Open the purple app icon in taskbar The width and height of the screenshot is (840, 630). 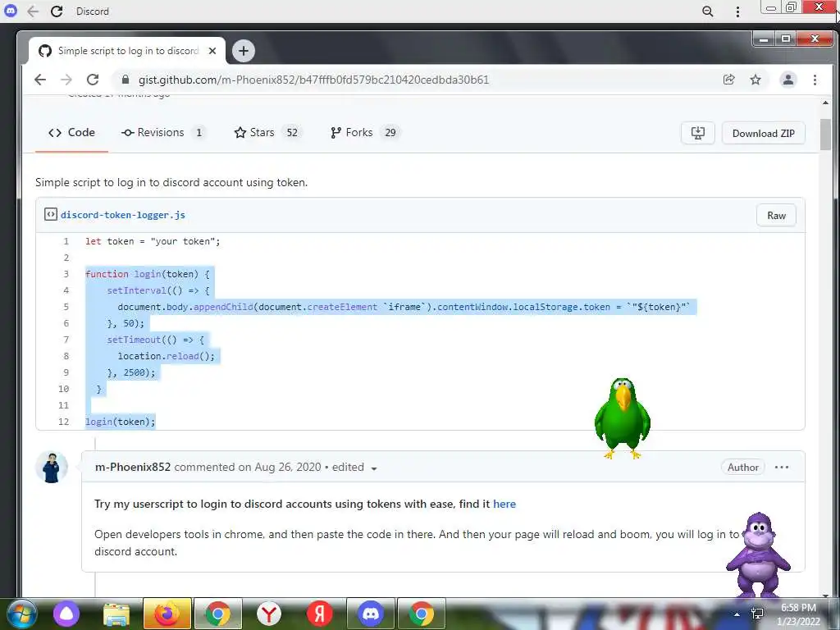tap(66, 614)
